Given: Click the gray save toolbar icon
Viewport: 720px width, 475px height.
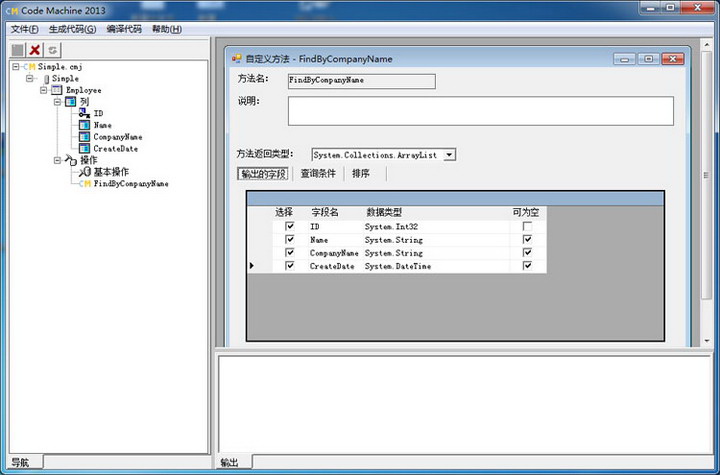Looking at the screenshot, I should pyautogui.click(x=17, y=50).
